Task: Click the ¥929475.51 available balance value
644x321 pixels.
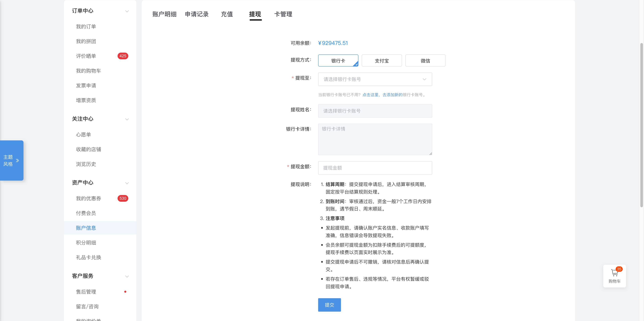Action: coord(333,43)
